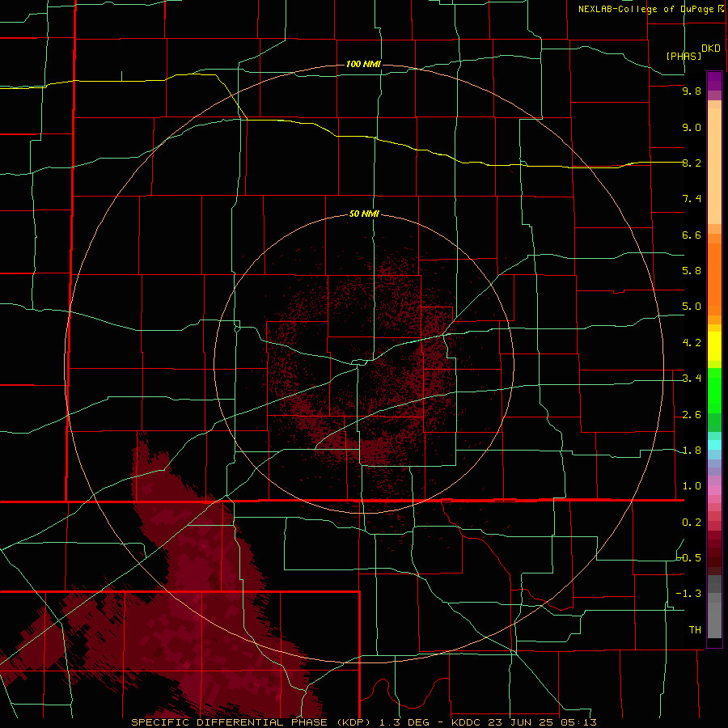Screen dimensions: 728x728
Task: Click the 7.4 value on the color scale
Action: coord(692,199)
